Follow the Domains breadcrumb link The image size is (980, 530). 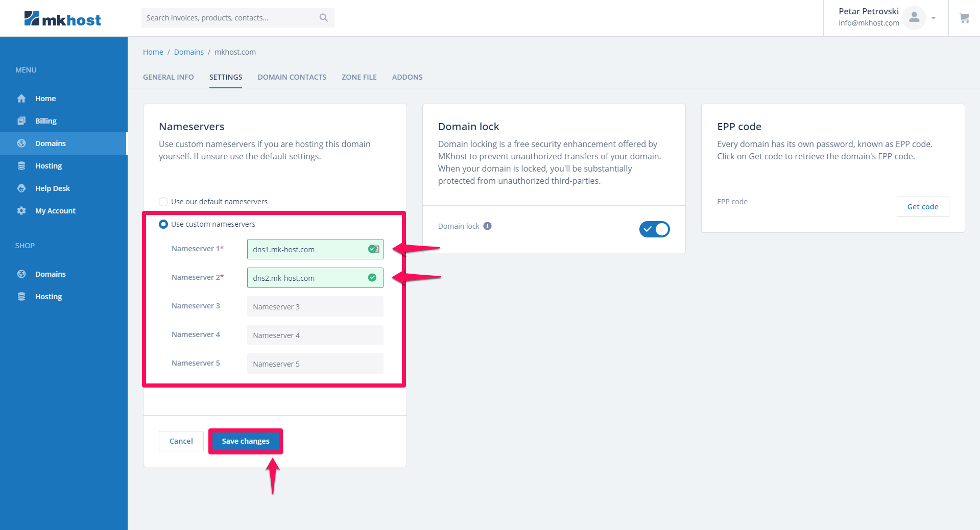point(188,52)
